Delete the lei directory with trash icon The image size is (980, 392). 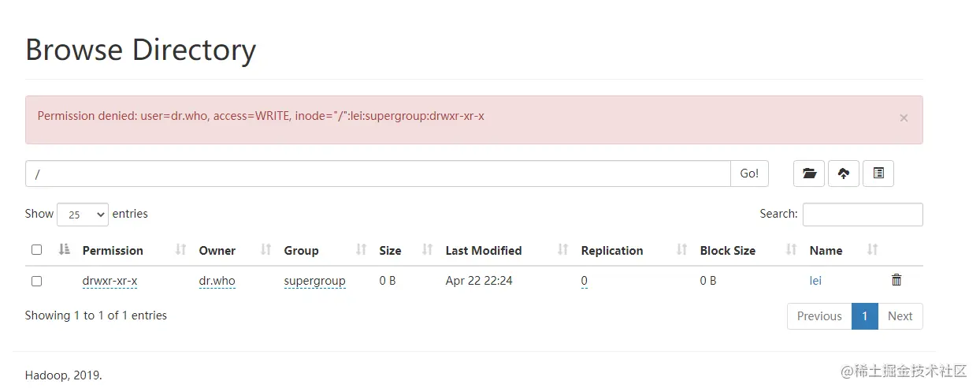click(896, 280)
